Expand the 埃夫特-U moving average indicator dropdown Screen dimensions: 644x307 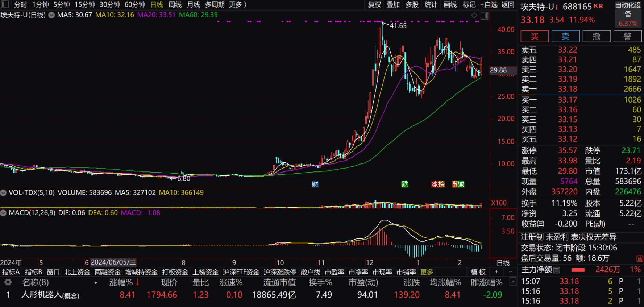tap(52, 15)
